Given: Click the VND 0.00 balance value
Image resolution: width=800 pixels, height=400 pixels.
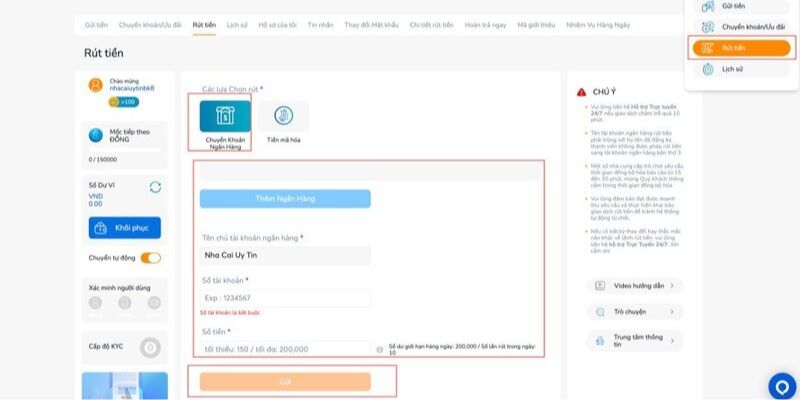Looking at the screenshot, I should tap(95, 200).
